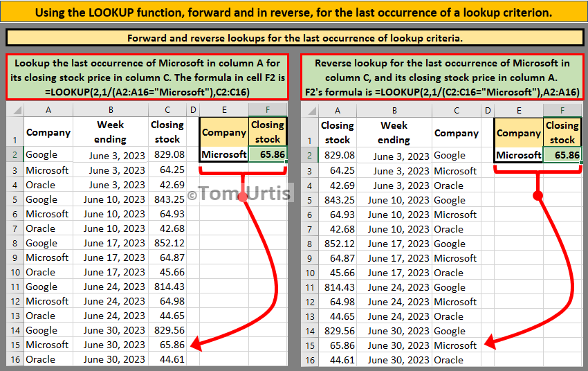Click Company header in column C of reverse sheet

tap(457, 133)
